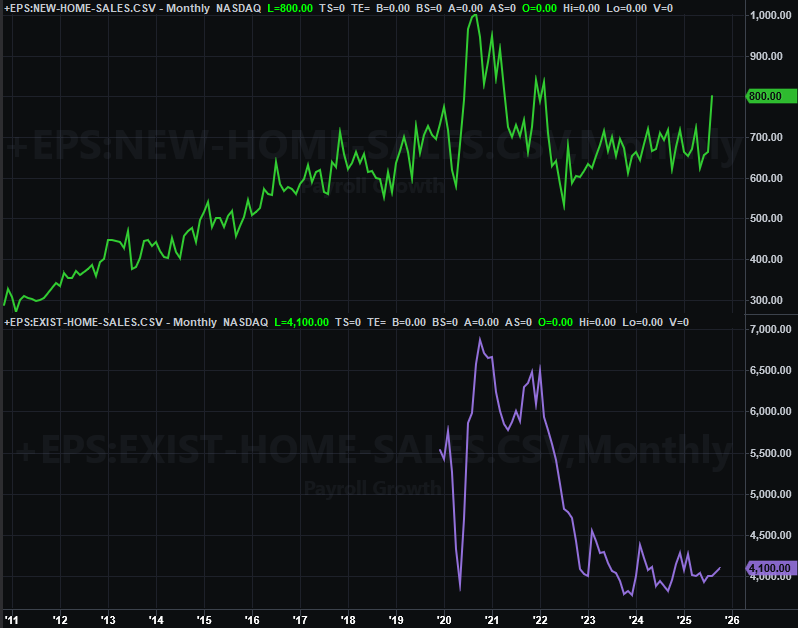Viewport: 798px width, 628px height.
Task: Click the '15 year label on time axis
Action: click(203, 617)
